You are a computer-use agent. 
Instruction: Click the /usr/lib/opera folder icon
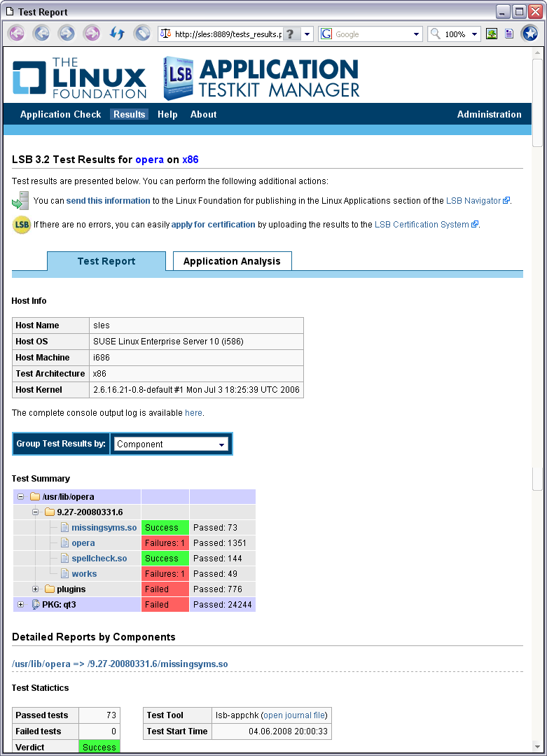(35, 496)
